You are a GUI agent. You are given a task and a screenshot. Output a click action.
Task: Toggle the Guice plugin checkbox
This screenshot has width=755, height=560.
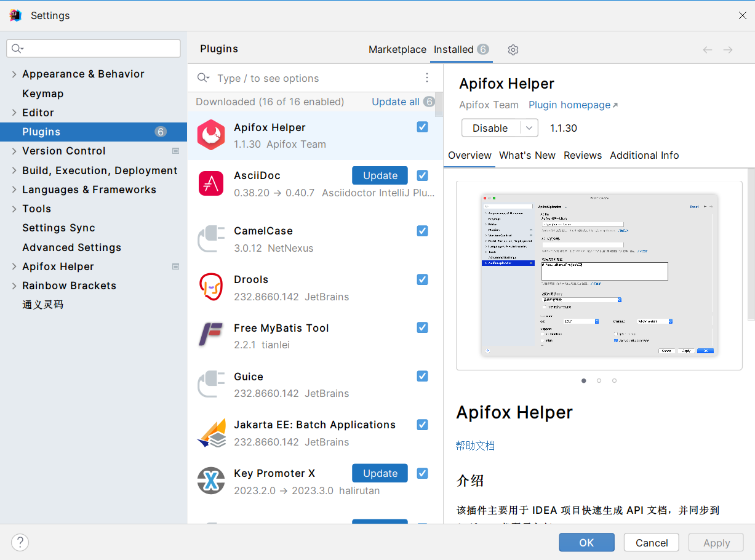pyautogui.click(x=422, y=376)
